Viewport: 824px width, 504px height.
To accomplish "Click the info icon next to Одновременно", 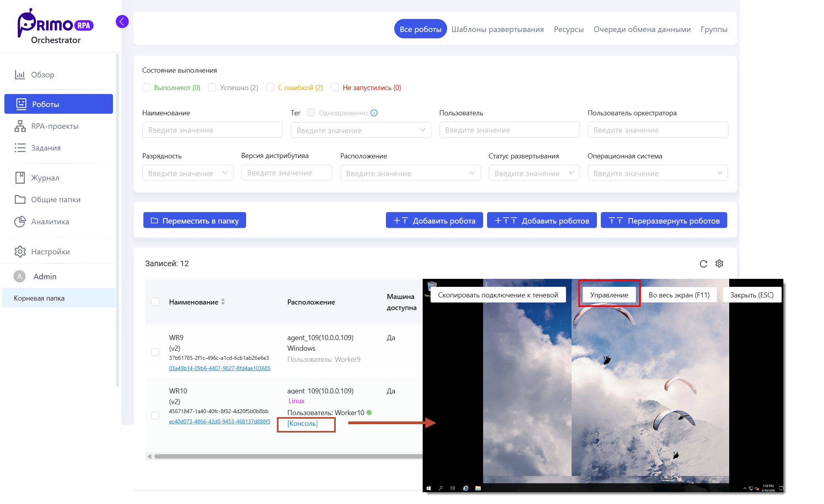I will click(x=374, y=113).
